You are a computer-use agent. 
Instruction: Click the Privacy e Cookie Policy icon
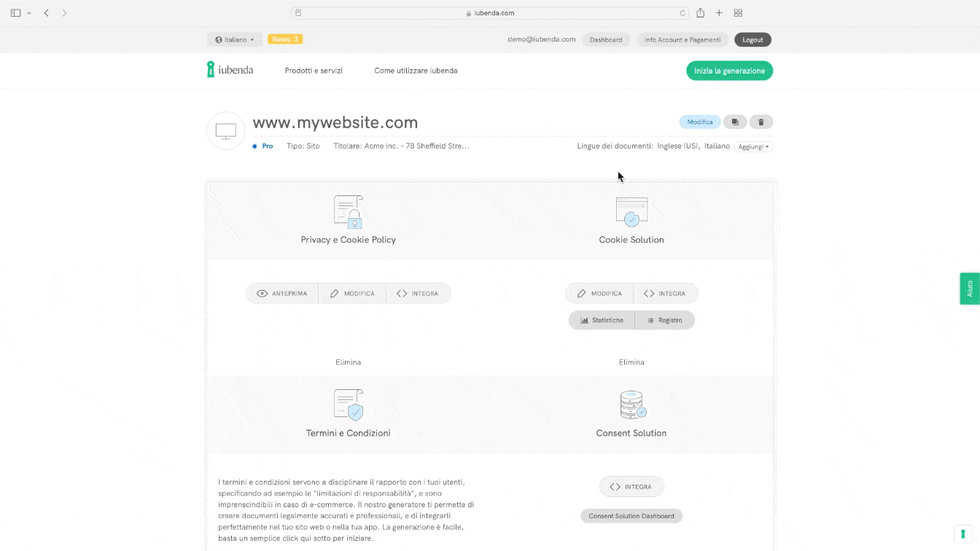point(348,212)
